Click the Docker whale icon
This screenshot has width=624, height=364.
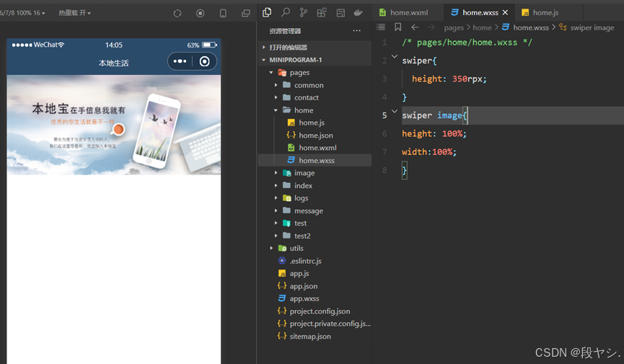[358, 13]
